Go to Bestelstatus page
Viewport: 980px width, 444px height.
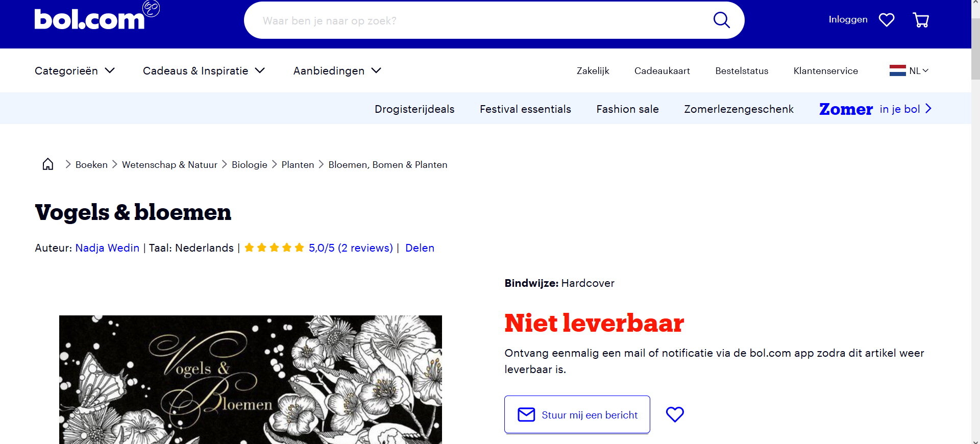pos(741,71)
